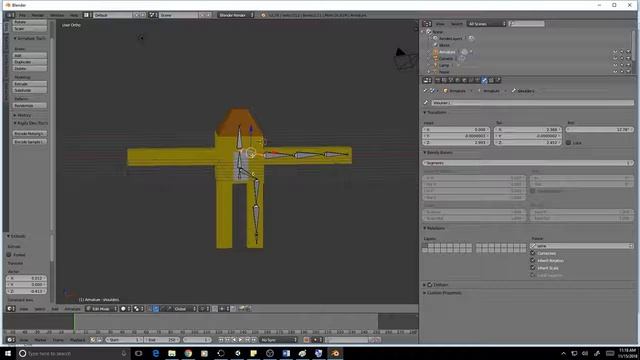Click the OpenGL render image icon in viewport header

click(x=242, y=309)
